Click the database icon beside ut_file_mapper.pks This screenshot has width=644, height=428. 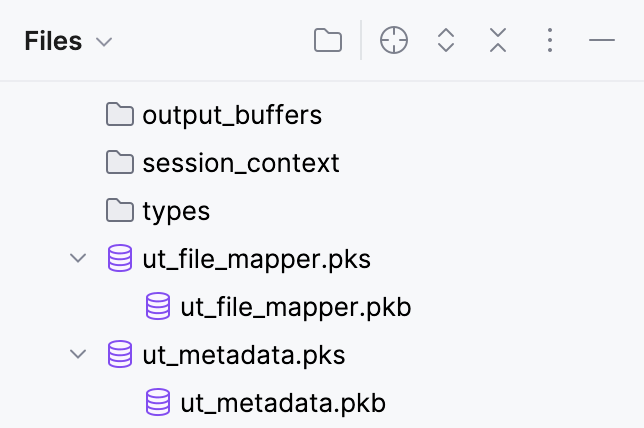(x=120, y=259)
